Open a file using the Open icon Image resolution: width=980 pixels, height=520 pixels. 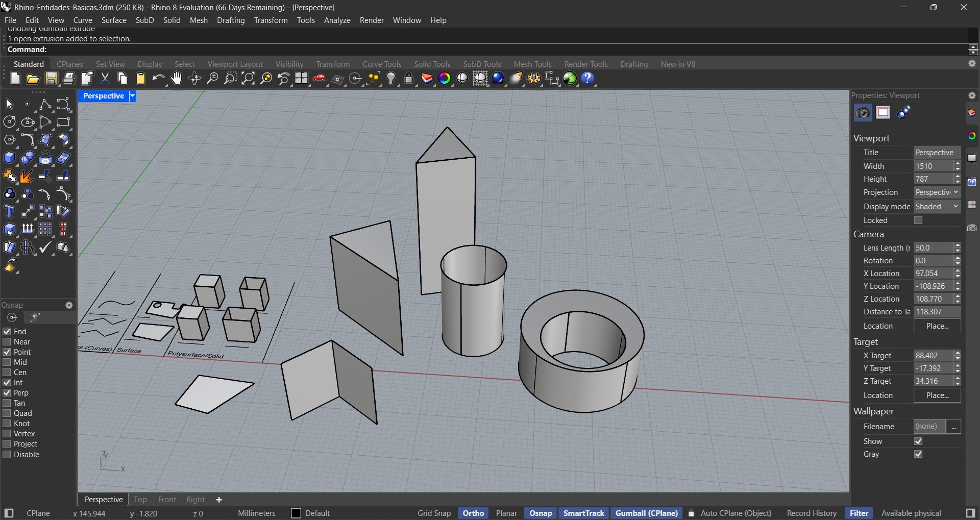pos(33,79)
